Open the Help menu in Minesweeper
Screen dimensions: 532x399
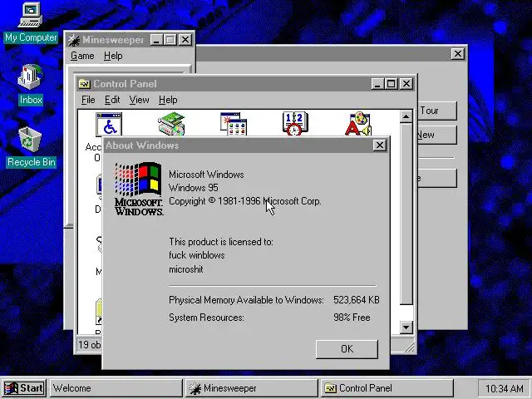click(x=113, y=56)
